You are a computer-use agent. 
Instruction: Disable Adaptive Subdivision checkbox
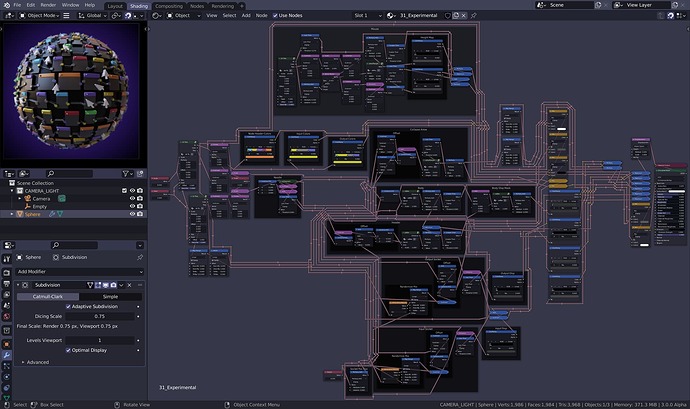[x=68, y=306]
